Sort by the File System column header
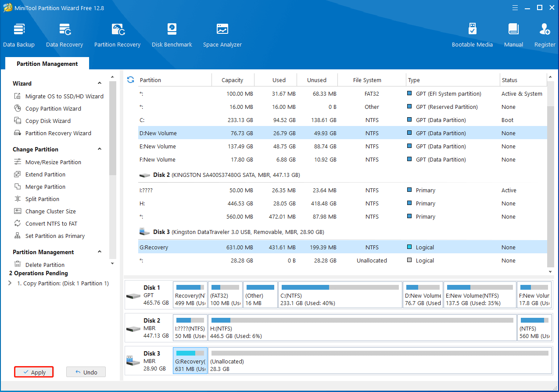This screenshot has width=559, height=392. click(372, 80)
